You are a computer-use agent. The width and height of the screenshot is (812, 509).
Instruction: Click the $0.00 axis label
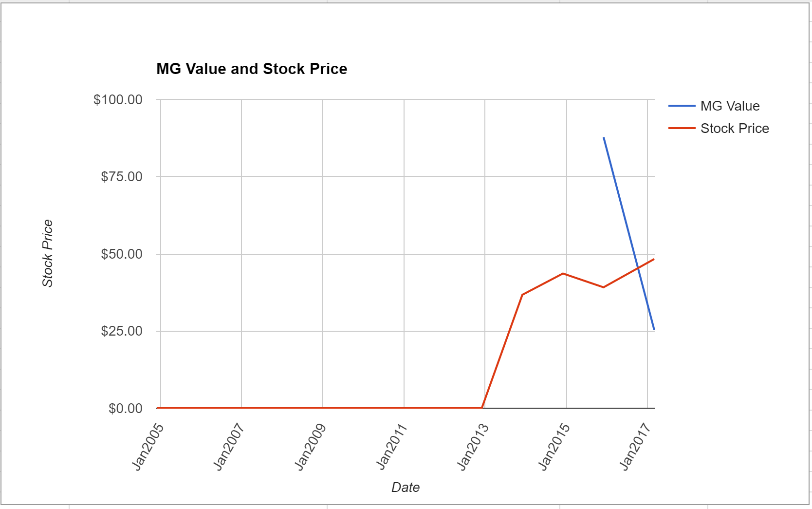pos(126,408)
